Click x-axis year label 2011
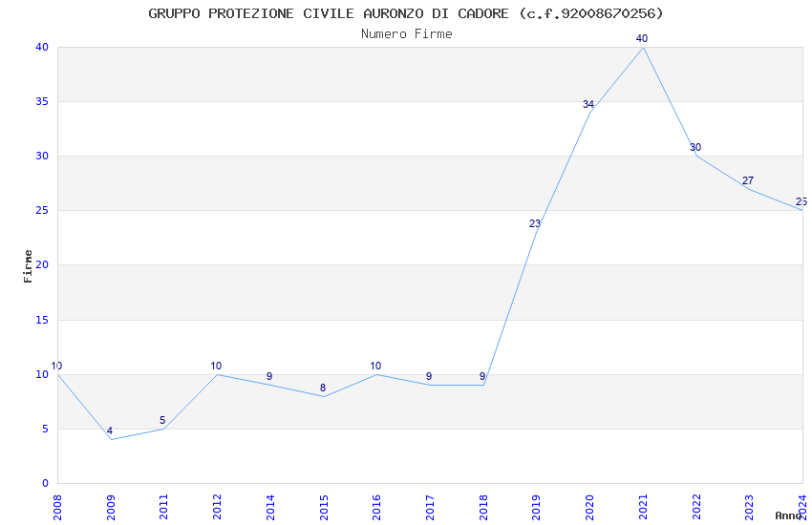This screenshot has height=525, width=812. [163, 507]
